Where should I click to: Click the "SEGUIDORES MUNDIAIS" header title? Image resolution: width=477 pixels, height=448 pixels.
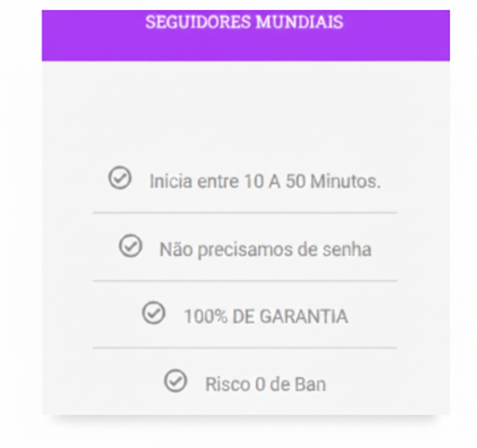tap(244, 23)
